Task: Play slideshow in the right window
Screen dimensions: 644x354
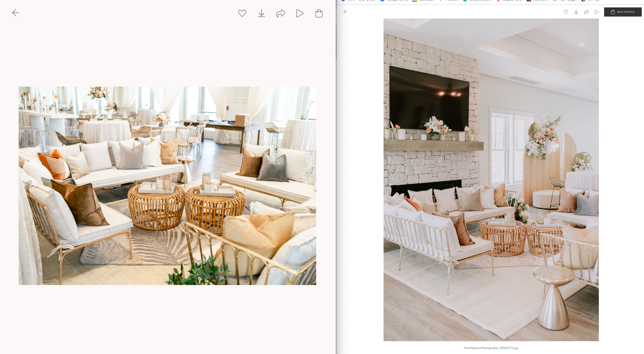Action: point(596,12)
